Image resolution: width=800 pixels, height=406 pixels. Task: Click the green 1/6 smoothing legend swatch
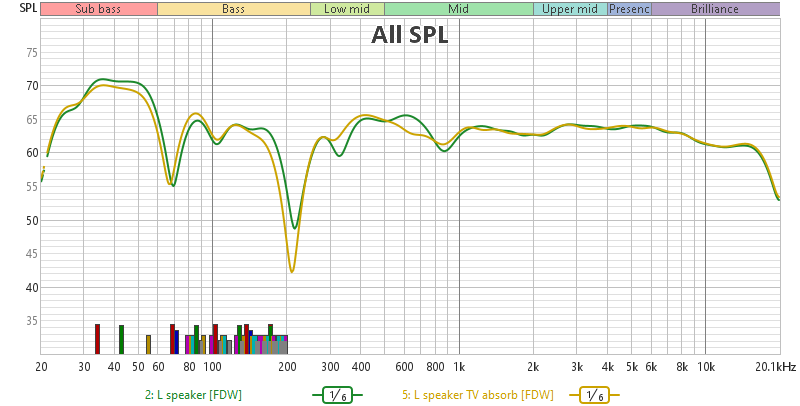337,395
